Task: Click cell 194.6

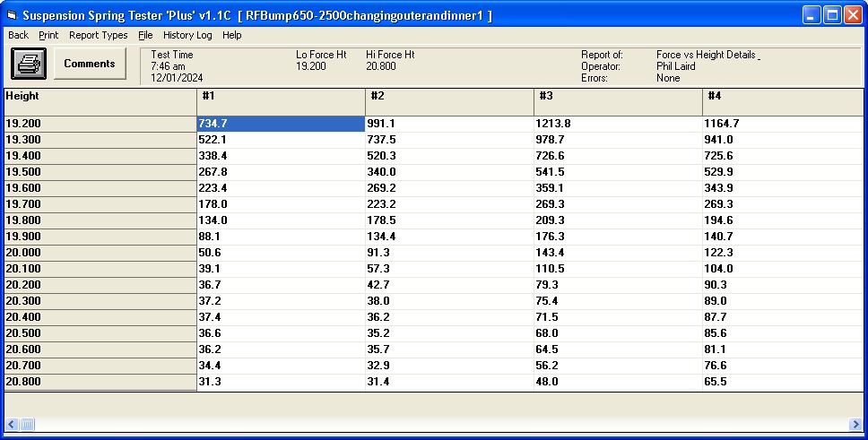Action: pyautogui.click(x=783, y=220)
